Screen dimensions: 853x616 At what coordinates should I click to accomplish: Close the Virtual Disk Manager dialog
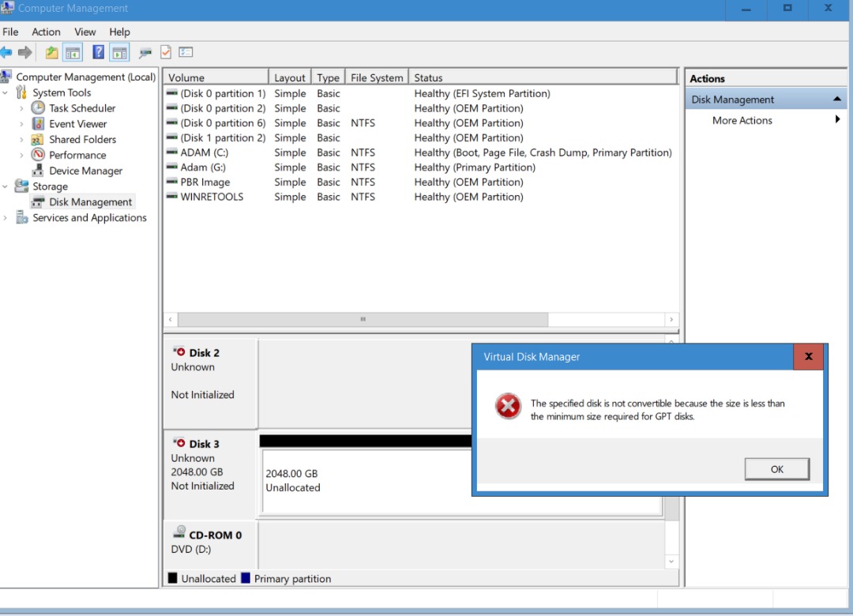point(809,356)
